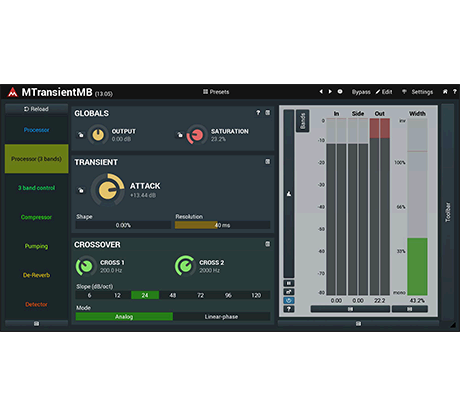This screenshot has height=416, width=460.
Task: Click the window resize corner grip
Action: coord(453,325)
